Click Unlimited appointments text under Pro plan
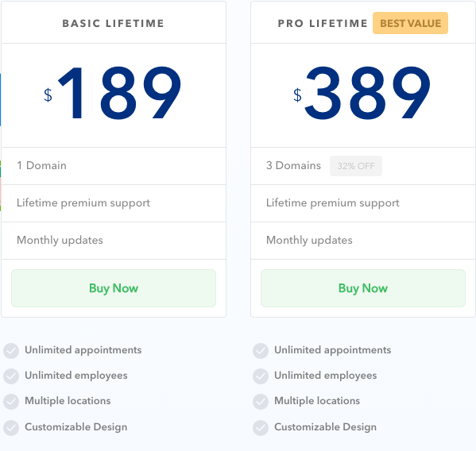 pyautogui.click(x=333, y=350)
